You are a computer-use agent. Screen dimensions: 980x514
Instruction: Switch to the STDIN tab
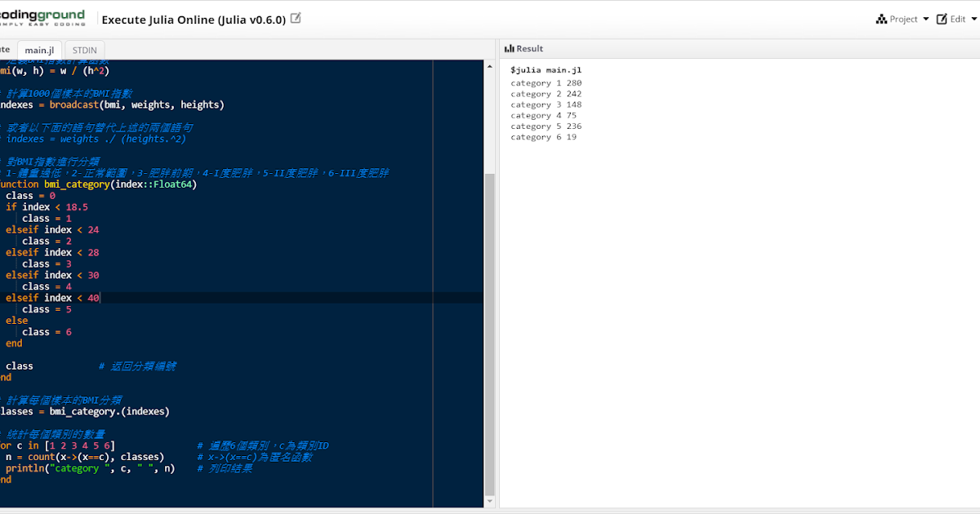84,50
